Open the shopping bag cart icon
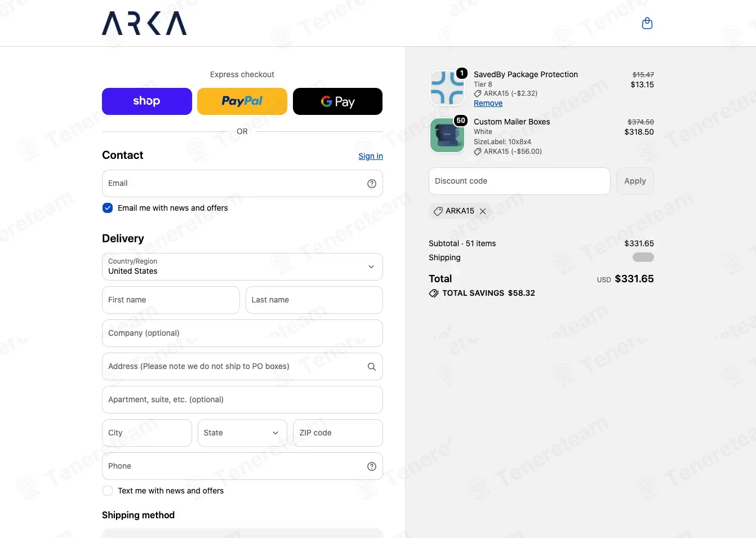 pyautogui.click(x=647, y=23)
